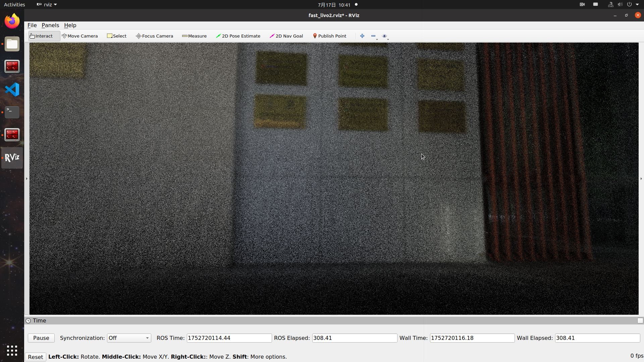Screen dimensions: 644x362
Task: Click the ROS Time field
Action: pos(229,338)
